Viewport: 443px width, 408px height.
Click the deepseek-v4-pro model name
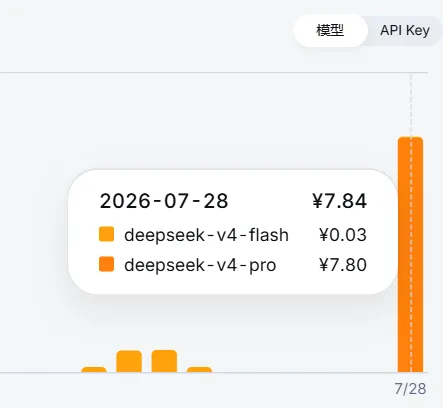200,265
